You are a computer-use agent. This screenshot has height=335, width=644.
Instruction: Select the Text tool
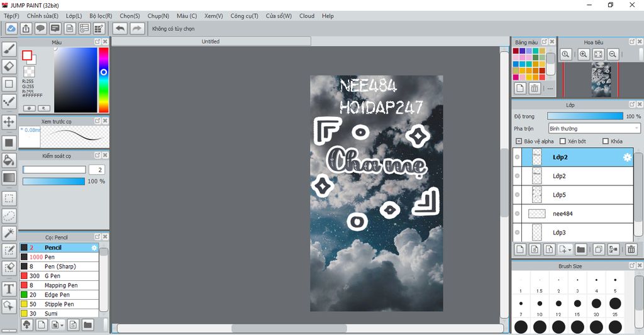coord(9,288)
